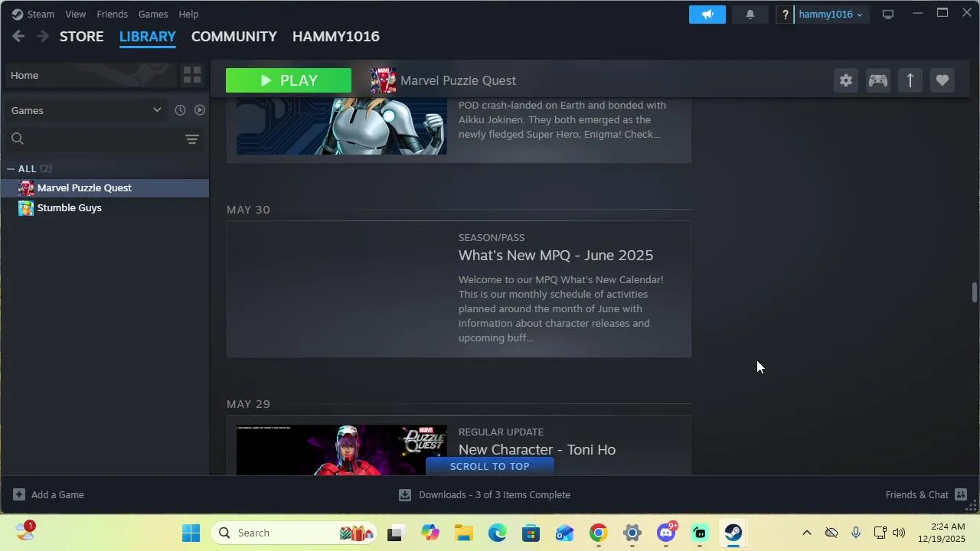The width and height of the screenshot is (980, 551).
Task: Click MAY 30 date heading
Action: (248, 210)
